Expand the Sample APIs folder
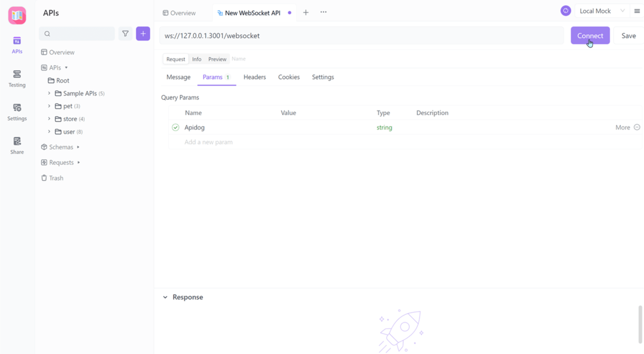 [48, 93]
